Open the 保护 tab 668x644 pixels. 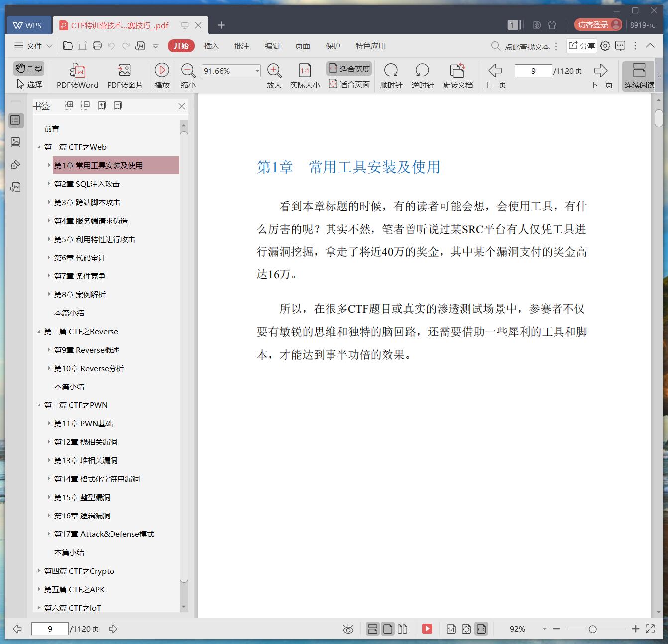[x=333, y=46]
